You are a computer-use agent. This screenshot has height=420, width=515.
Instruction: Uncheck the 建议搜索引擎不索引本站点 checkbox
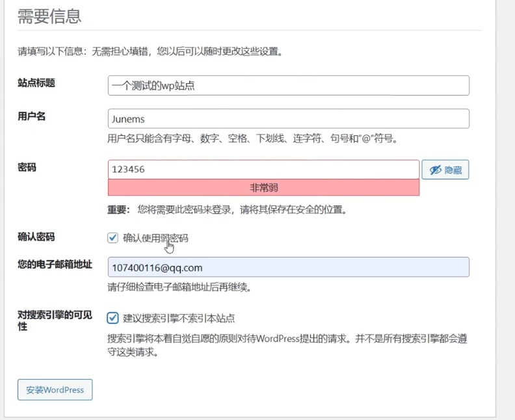click(113, 318)
